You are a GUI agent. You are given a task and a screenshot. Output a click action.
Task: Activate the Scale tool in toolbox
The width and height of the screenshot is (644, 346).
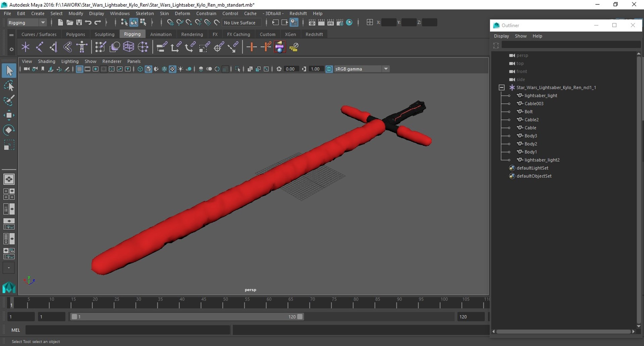click(9, 145)
